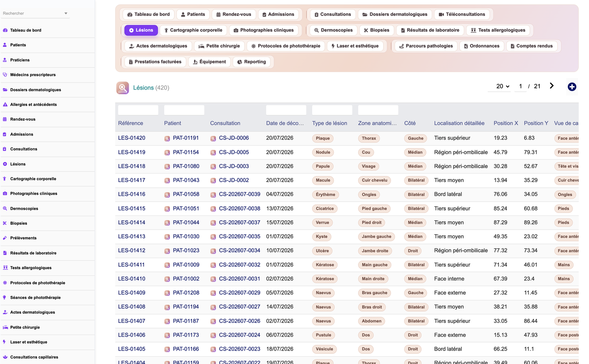Screen dimensions: 589x364
Task: Select the Lésions tab
Action: [x=141, y=30]
